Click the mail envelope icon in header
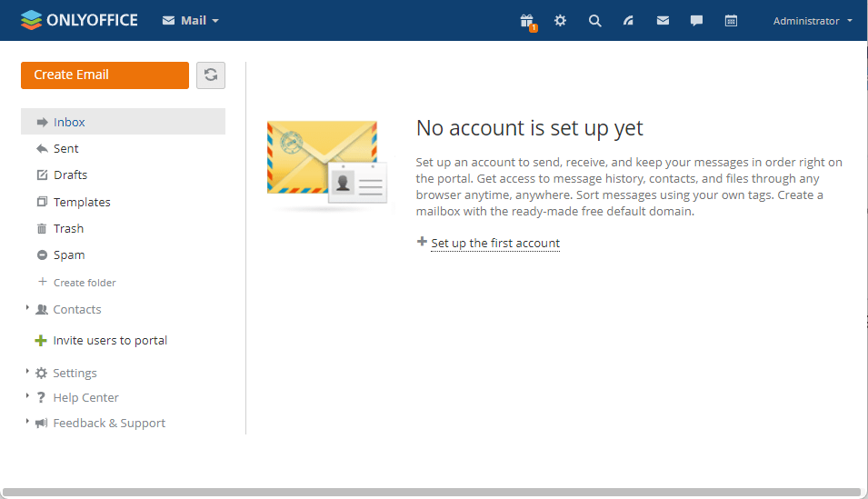 click(x=663, y=21)
